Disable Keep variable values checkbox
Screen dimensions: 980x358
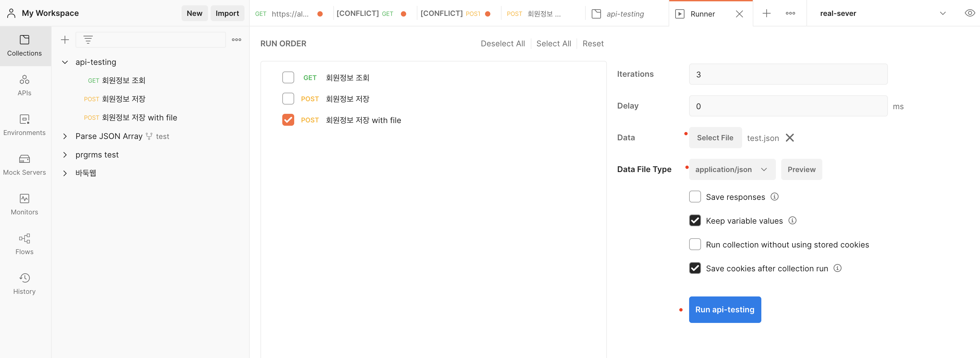pos(695,220)
